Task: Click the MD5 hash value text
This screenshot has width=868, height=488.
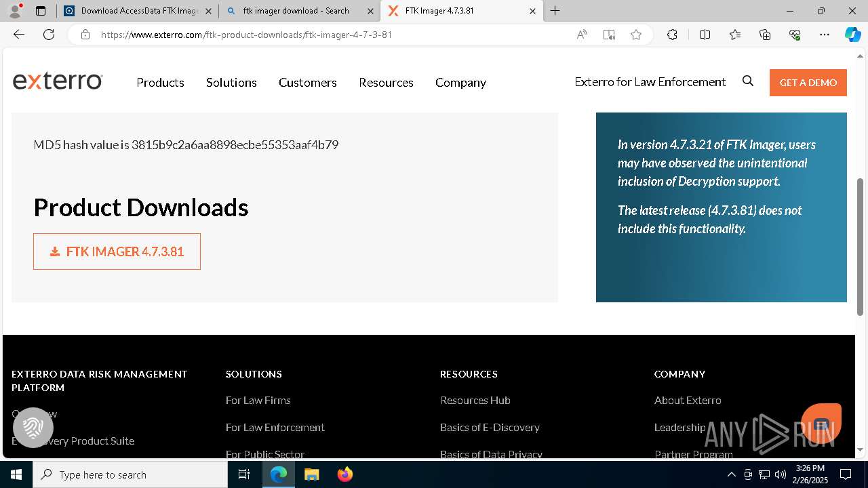Action: [x=186, y=144]
